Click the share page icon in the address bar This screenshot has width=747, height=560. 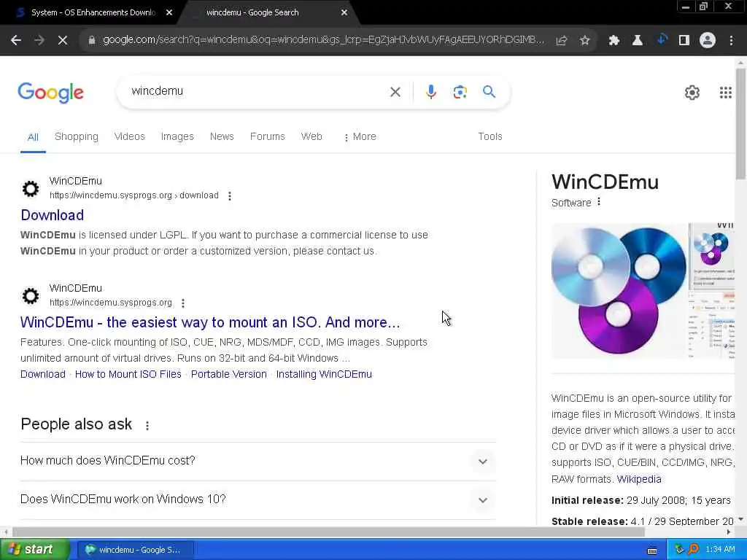562,41
